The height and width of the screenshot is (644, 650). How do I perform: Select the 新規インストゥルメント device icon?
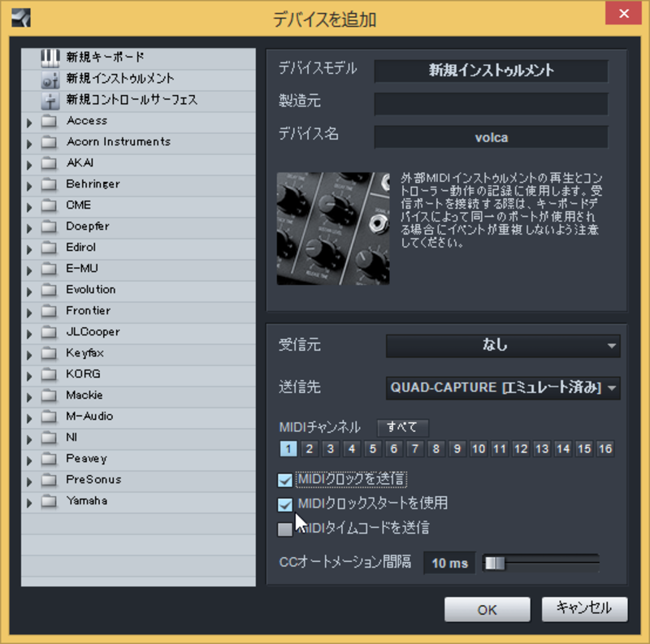pos(50,79)
